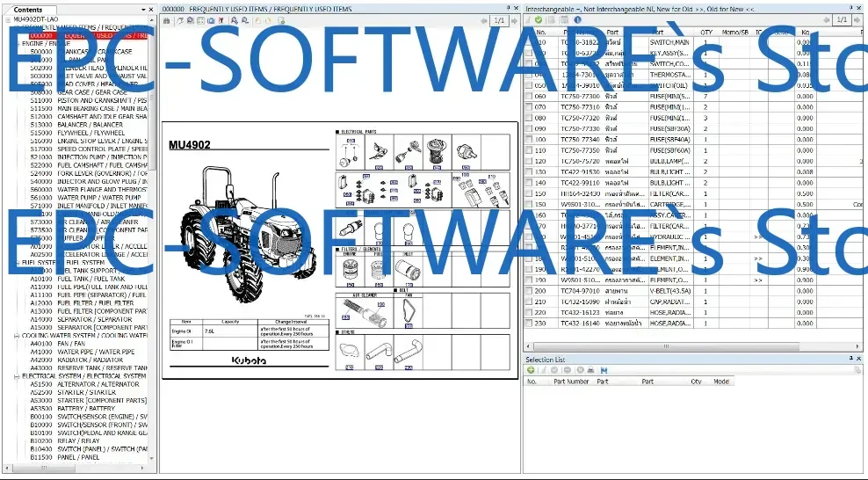Screen dimensions: 868x480
Task: Tick the checkbox for row 140 TC422-99110
Action: (529, 183)
